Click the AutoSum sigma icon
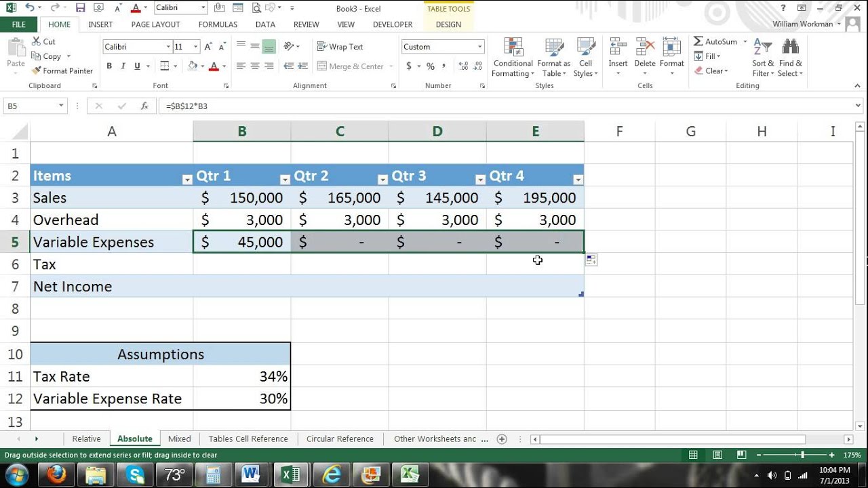The height and width of the screenshot is (488, 868). pos(698,41)
